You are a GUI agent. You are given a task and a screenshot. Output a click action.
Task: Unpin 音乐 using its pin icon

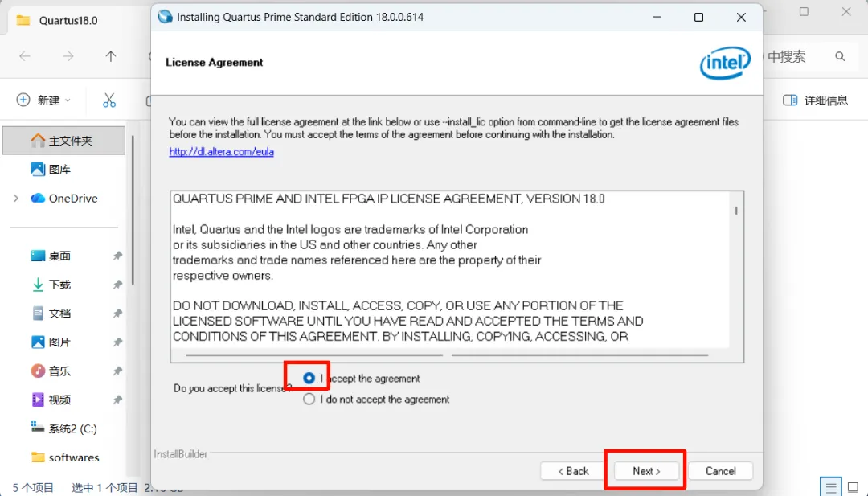tap(117, 371)
